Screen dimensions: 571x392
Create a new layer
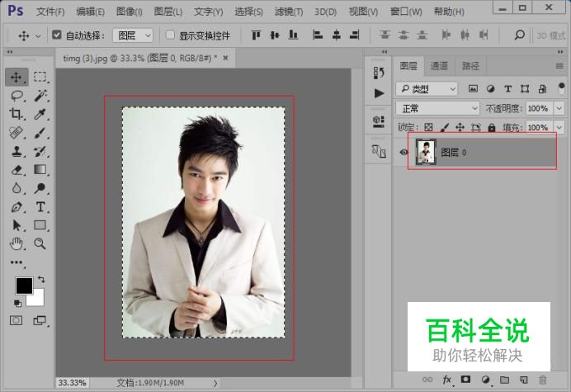[524, 380]
